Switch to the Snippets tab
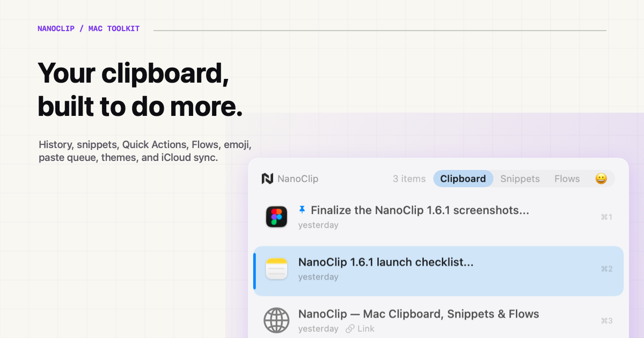Screen dimensions: 644x338 pyautogui.click(x=520, y=179)
